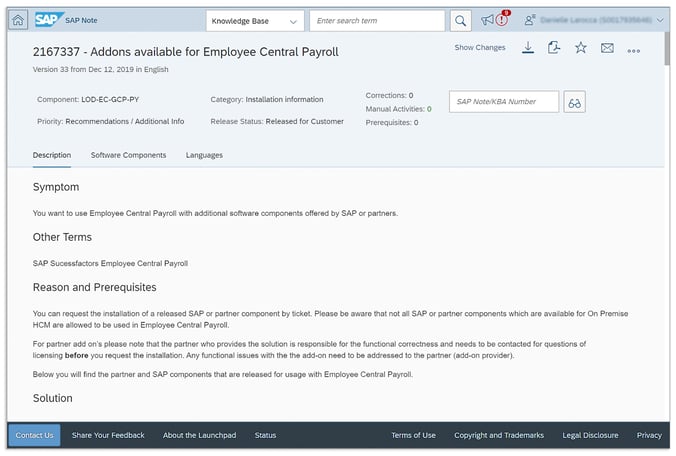View alert notifications icon

pyautogui.click(x=501, y=20)
